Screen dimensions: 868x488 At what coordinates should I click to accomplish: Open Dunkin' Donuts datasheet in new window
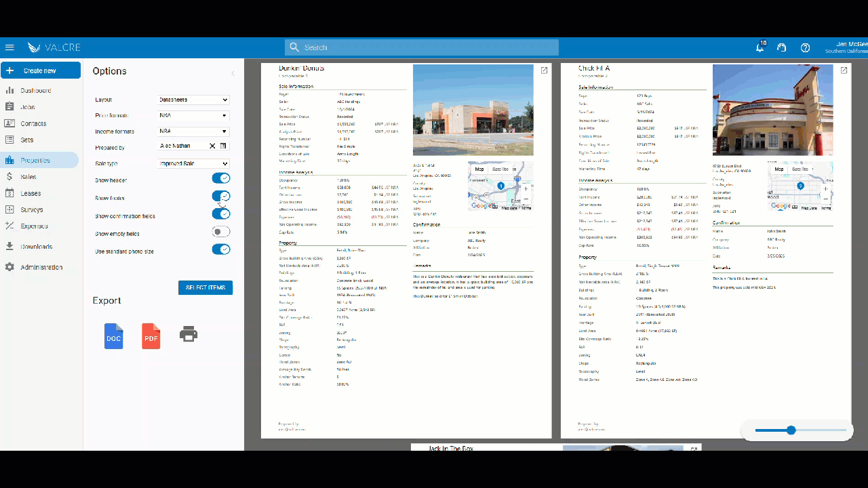(x=544, y=70)
